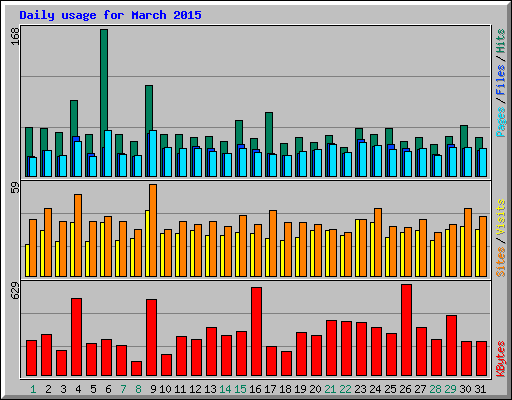Click the 'Daily usage for March 2015' title
Screen dimensions: 512x400
pos(110,15)
